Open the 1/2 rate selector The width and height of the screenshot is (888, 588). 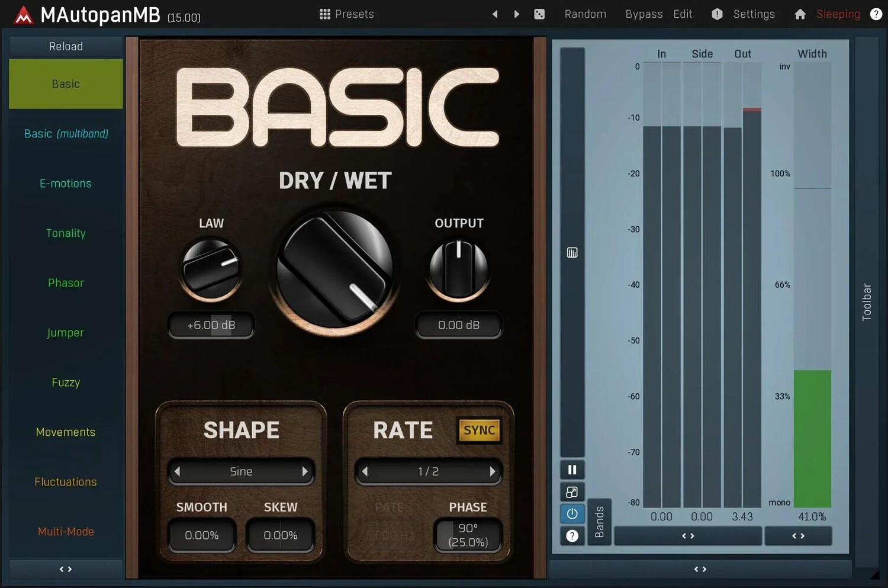click(429, 471)
